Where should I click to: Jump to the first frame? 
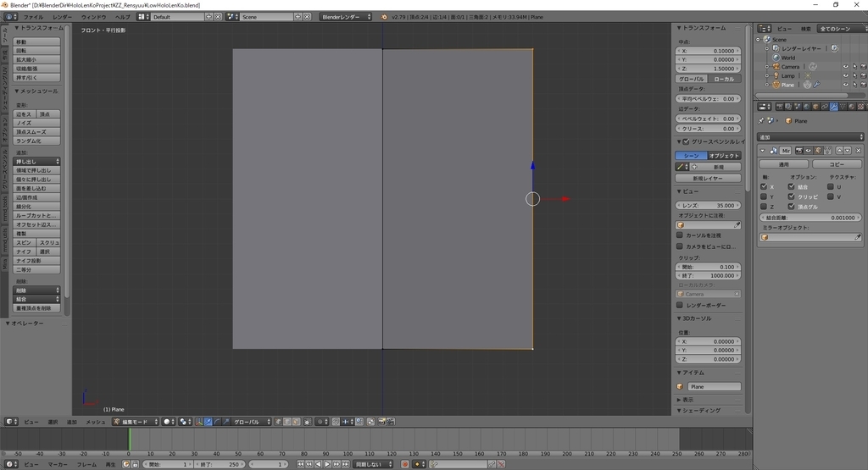click(301, 464)
